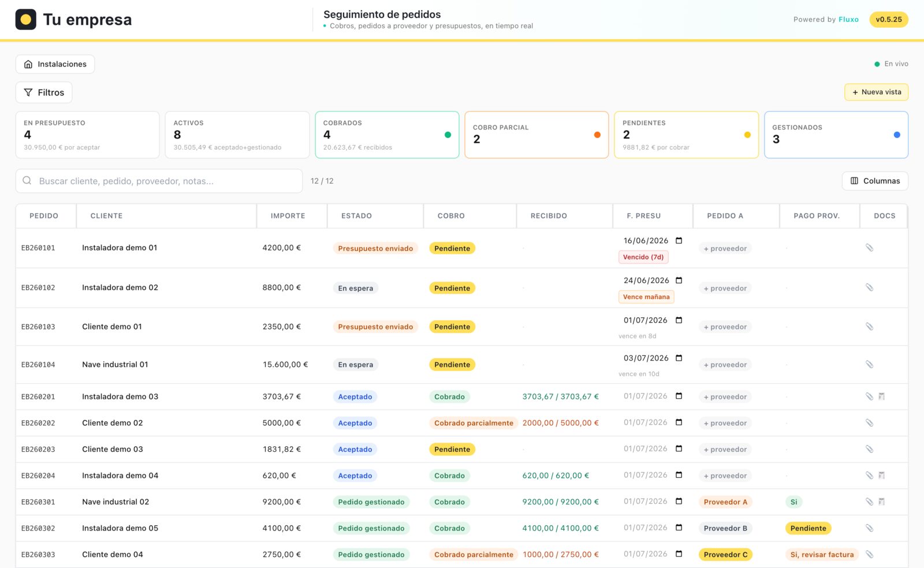Select the Activos summary card

pyautogui.click(x=237, y=135)
